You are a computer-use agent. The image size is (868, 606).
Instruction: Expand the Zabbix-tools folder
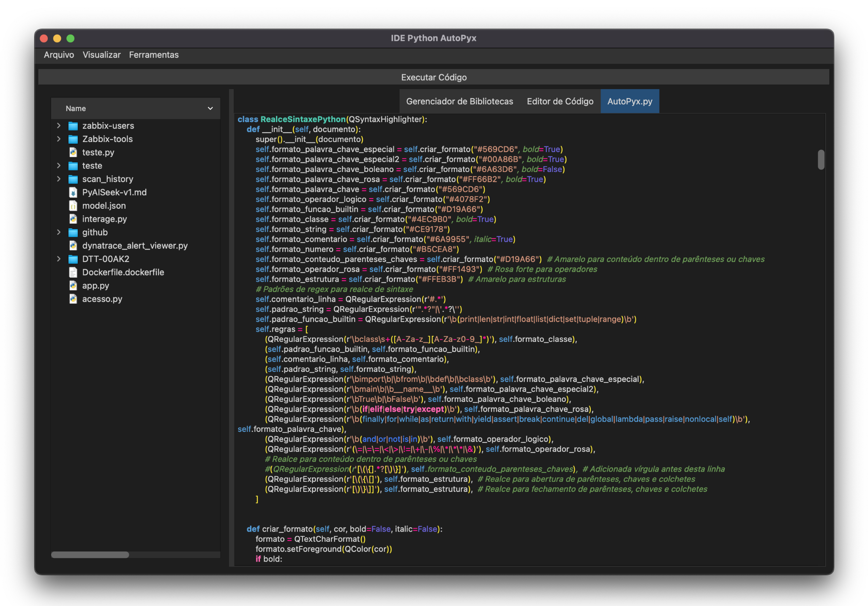[59, 139]
